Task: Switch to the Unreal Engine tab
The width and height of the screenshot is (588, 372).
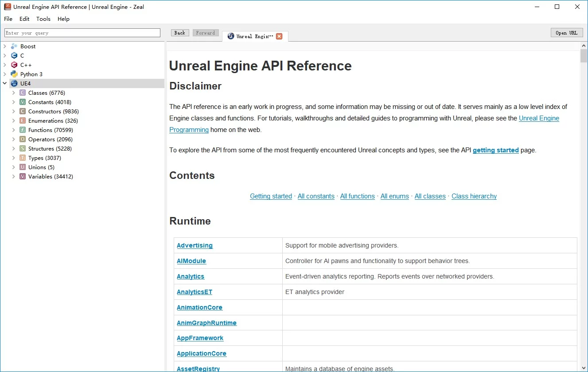Action: coord(253,36)
